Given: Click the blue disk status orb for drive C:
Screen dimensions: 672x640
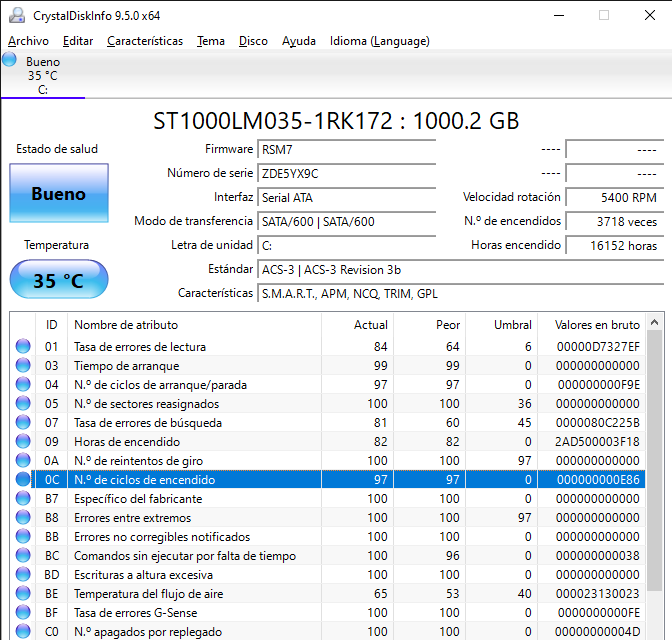Looking at the screenshot, I should tap(10, 60).
